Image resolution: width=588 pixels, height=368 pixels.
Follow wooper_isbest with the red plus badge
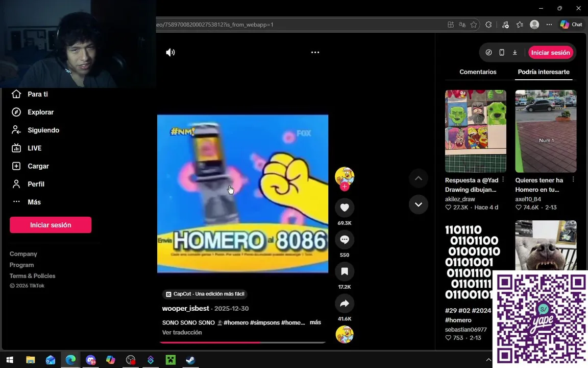coord(344,186)
